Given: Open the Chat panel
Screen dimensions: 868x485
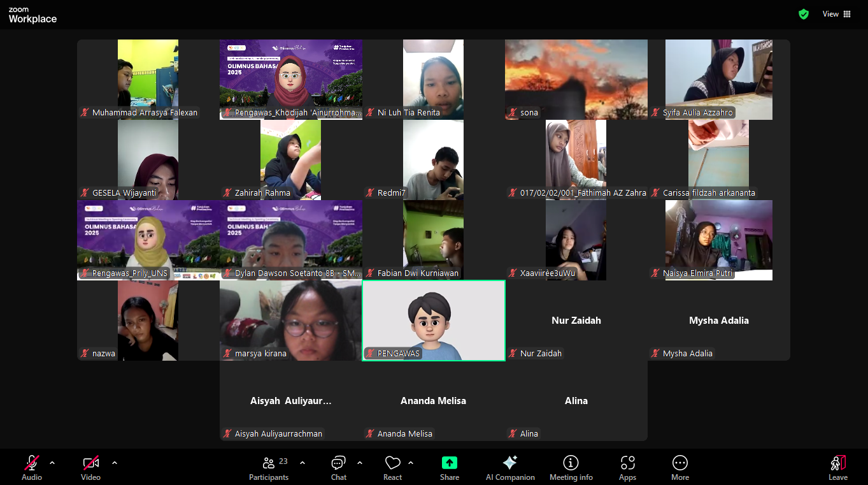Looking at the screenshot, I should (338, 468).
